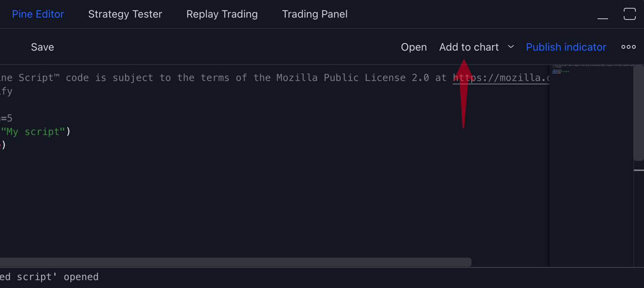The image size is (644, 288).
Task: Go to the Trading Panel tab
Action: pos(314,14)
